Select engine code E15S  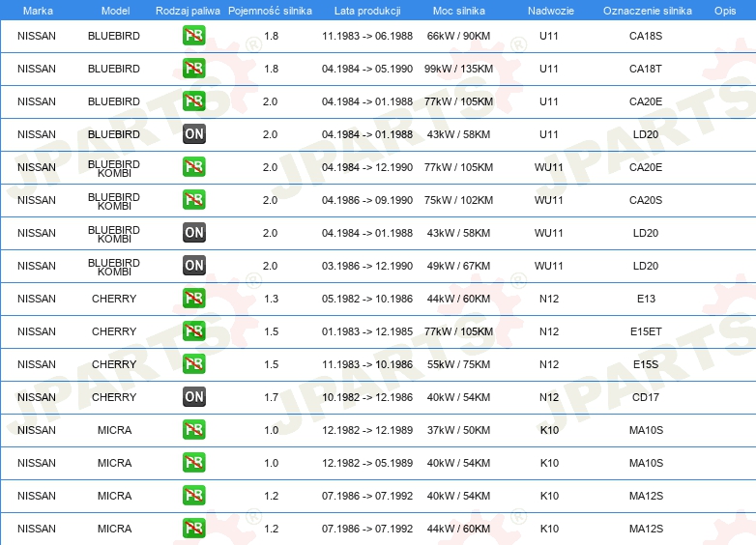coord(646,364)
